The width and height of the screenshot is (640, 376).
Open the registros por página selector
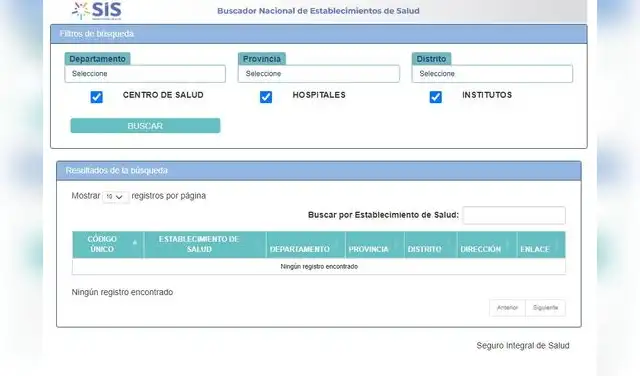[116, 197]
